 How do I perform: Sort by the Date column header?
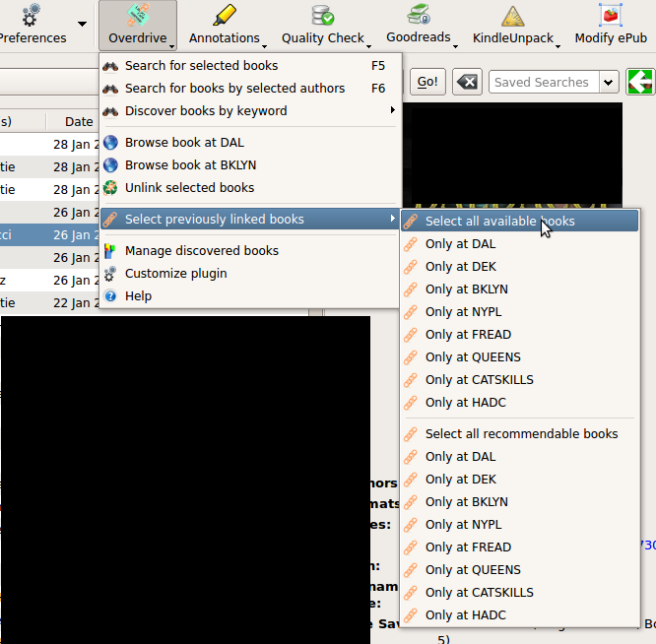73,122
